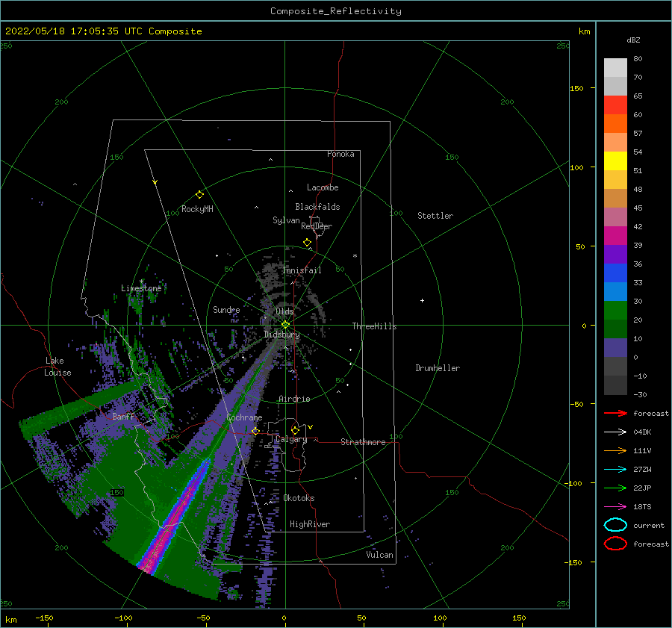Click the yellow diamond marker below Cochrane

coord(255,431)
